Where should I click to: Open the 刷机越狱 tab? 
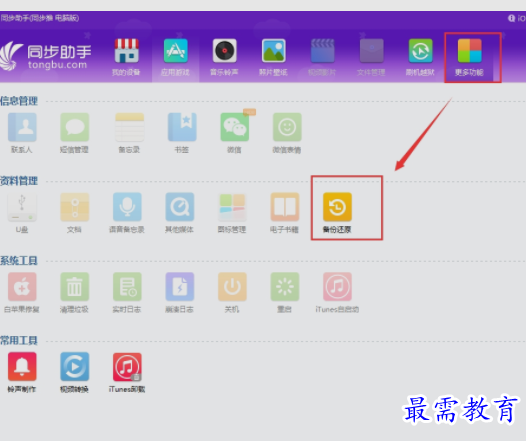[420, 56]
